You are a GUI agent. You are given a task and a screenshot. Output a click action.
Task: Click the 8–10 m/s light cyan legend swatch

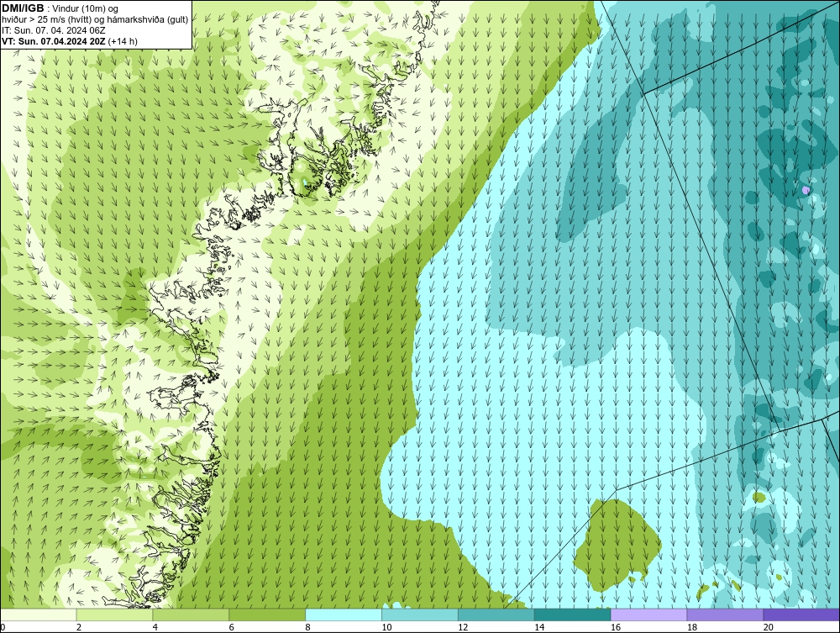344,615
